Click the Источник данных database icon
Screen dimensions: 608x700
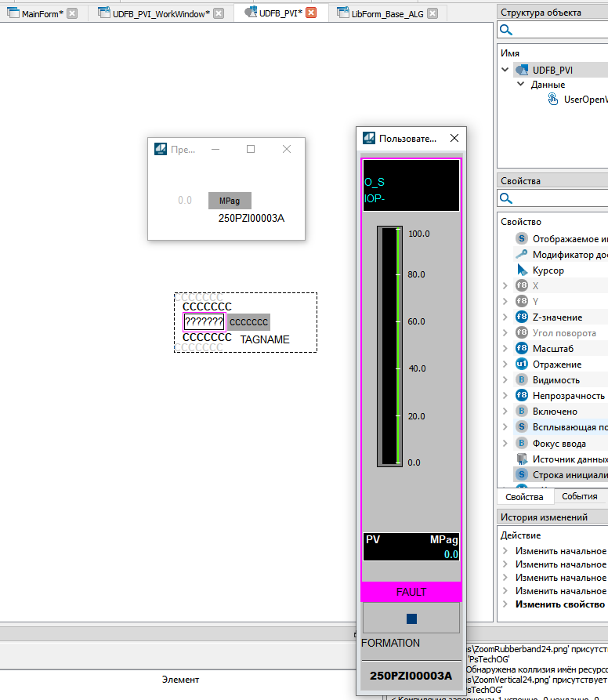[521, 459]
